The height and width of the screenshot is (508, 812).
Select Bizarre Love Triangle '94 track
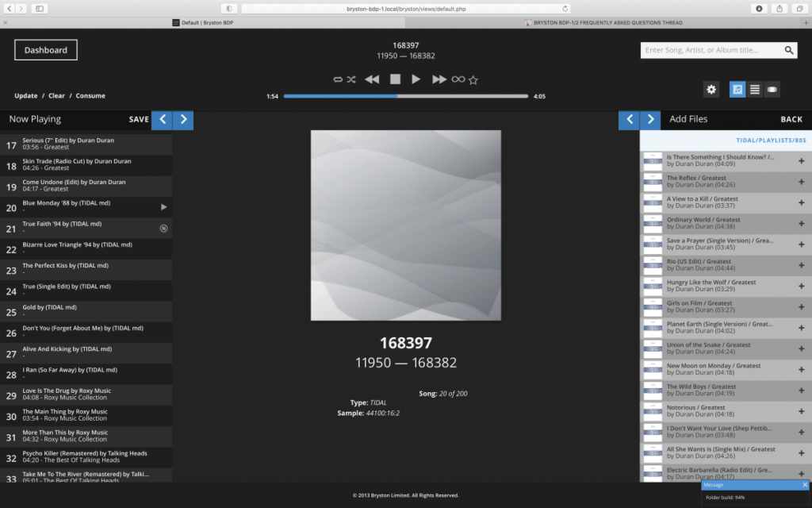pyautogui.click(x=86, y=248)
